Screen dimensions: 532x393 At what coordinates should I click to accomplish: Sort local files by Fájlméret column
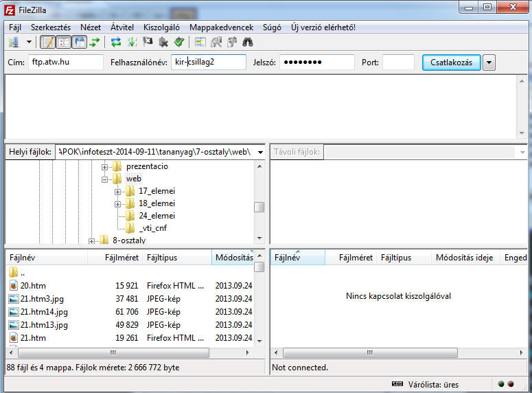(x=115, y=258)
